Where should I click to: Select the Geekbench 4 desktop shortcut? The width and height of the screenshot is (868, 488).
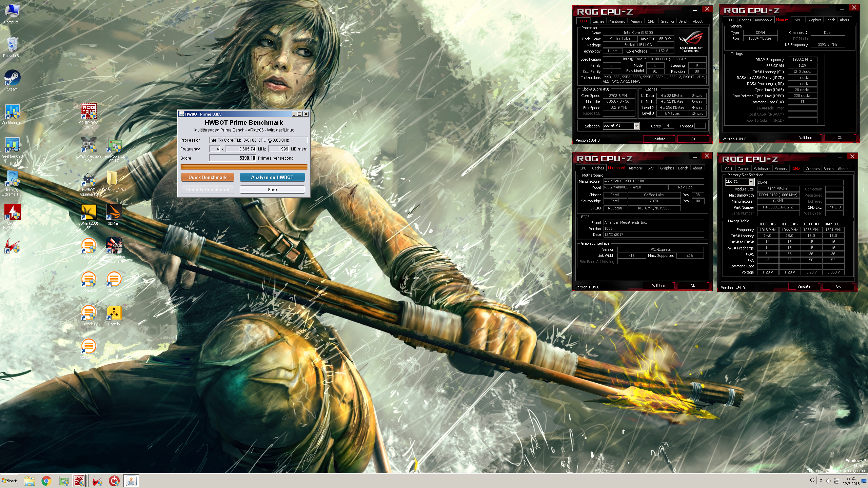12,114
